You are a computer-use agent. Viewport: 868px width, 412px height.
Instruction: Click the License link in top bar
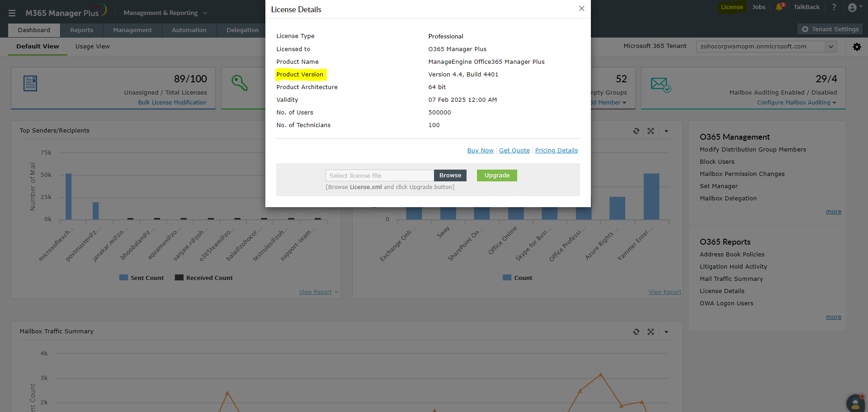coord(732,7)
